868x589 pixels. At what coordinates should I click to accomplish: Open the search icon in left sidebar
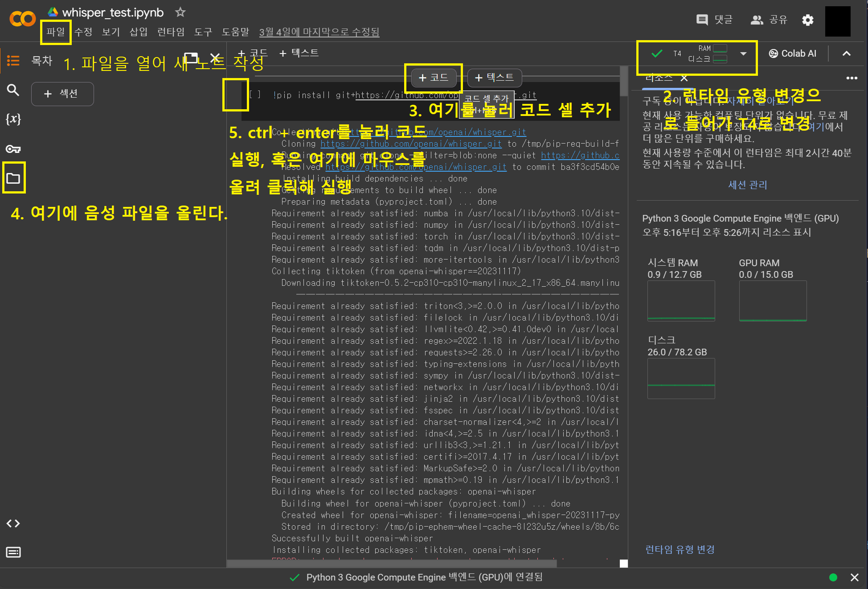[x=13, y=90]
